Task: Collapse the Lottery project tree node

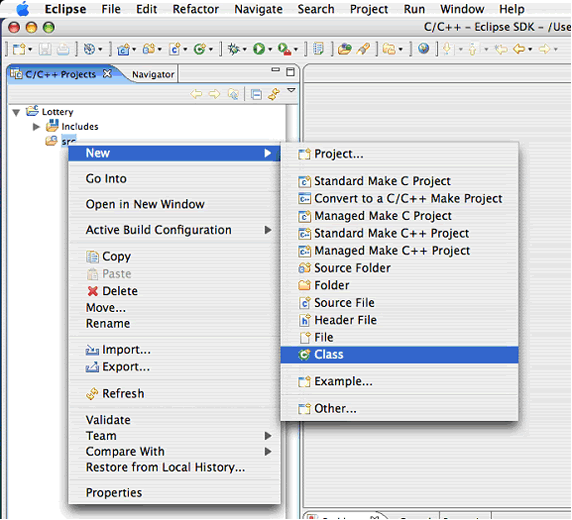Action: [16, 112]
